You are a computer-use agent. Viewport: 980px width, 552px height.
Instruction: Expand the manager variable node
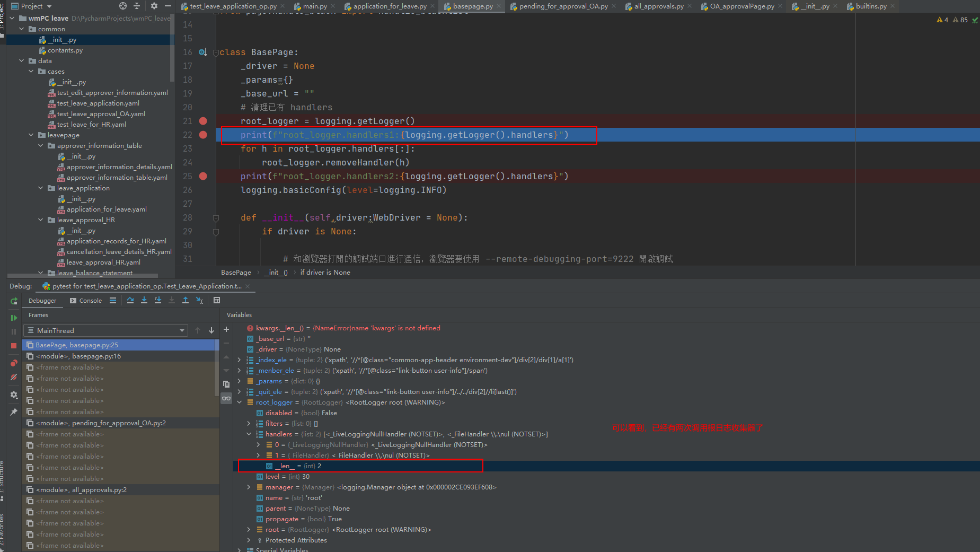coord(249,487)
